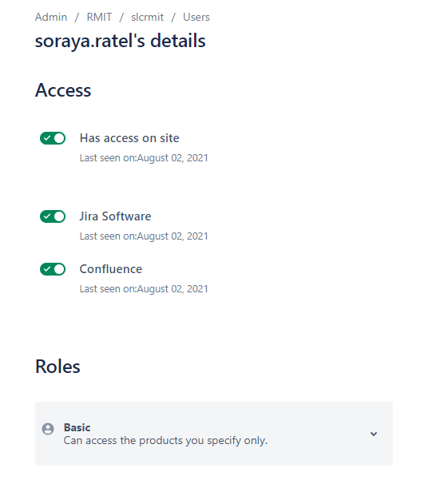Viewport: 448px width, 480px height.
Task: Click the Roles section heading
Action: 57,367
